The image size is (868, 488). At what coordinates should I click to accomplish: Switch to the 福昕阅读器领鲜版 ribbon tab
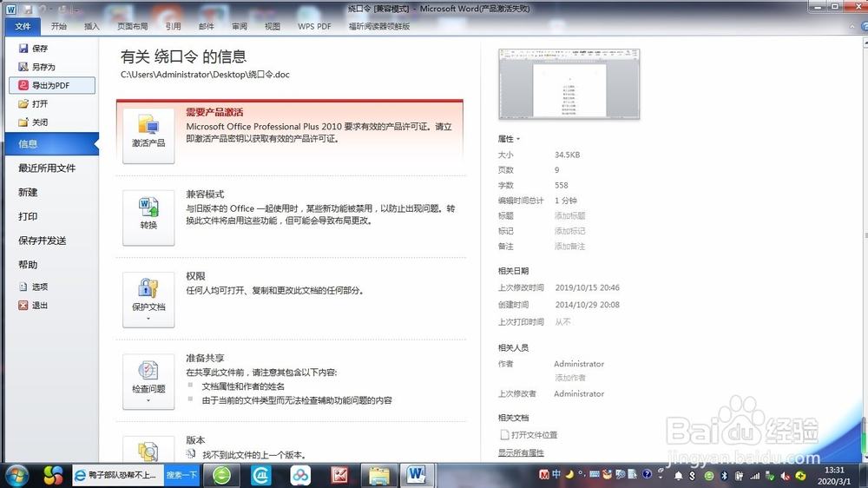pos(379,26)
